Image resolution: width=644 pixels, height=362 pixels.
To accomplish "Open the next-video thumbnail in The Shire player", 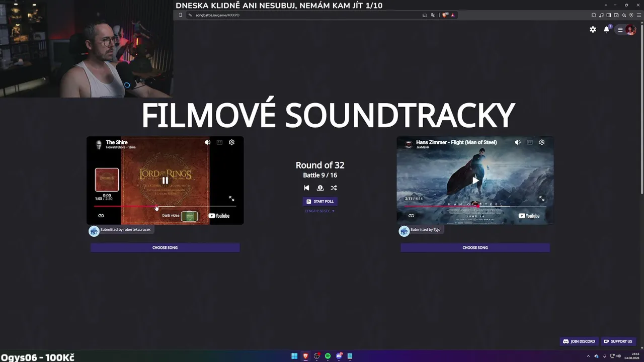I will tap(189, 216).
